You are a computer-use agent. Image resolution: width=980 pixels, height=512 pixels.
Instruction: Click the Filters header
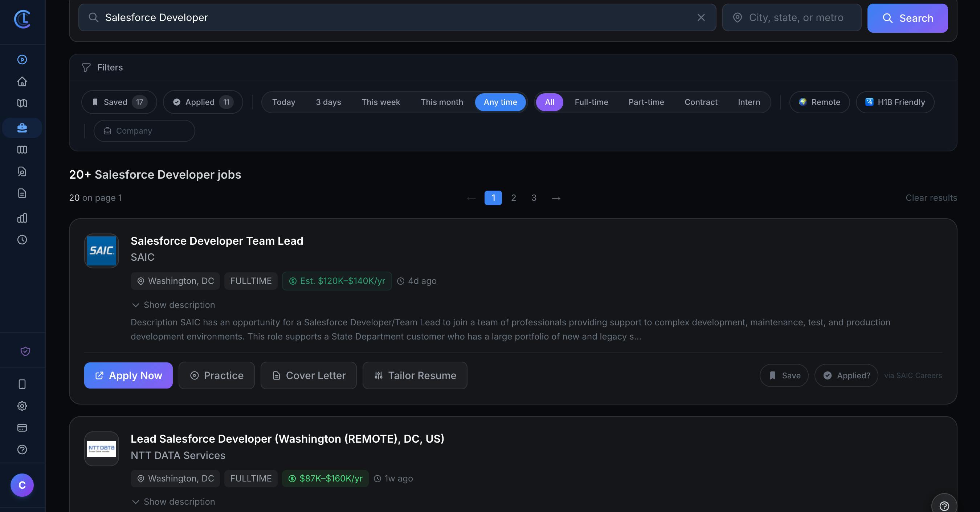(102, 68)
